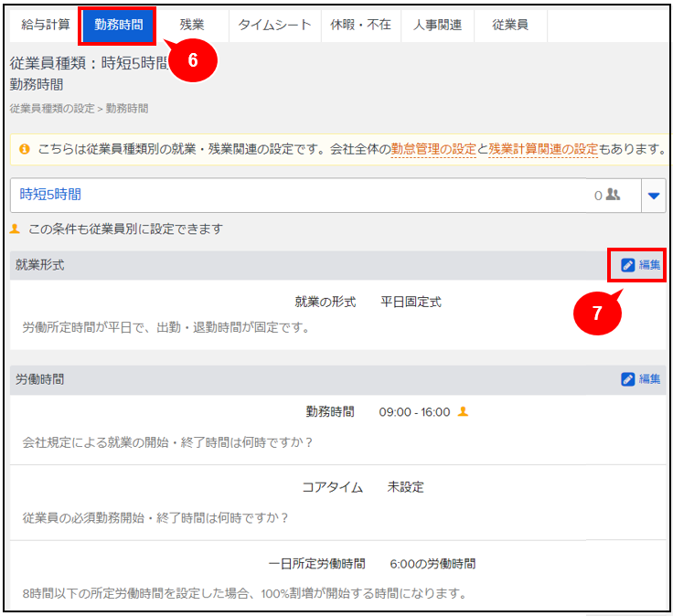Screen dimensions: 673x616
Task: Expand the blue employee type dropdown arrow
Action: click(653, 196)
